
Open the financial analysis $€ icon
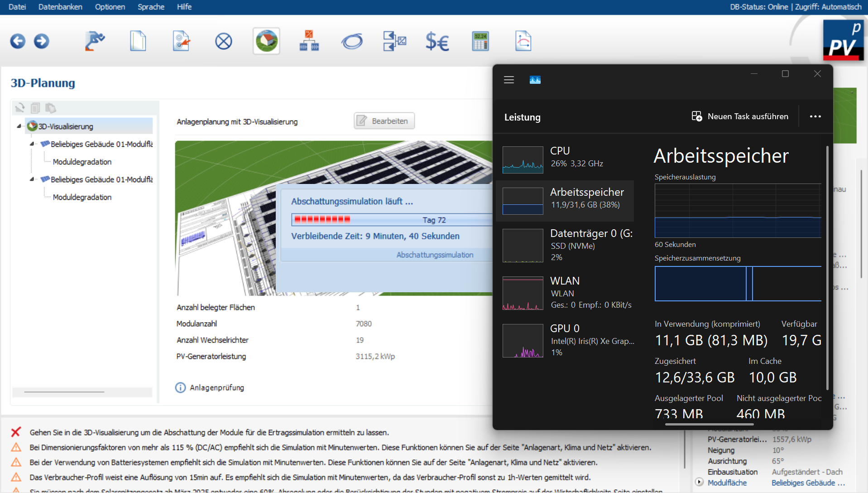[437, 41]
